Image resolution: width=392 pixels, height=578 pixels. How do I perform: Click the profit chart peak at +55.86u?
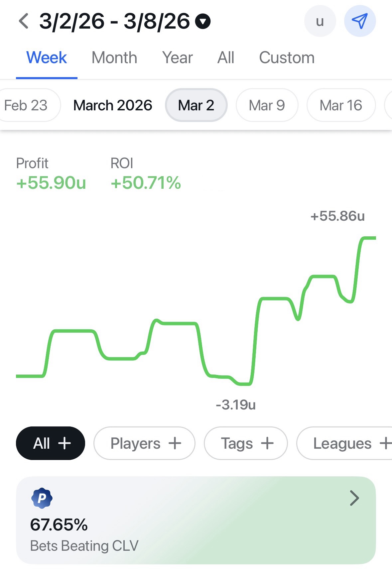pyautogui.click(x=368, y=238)
